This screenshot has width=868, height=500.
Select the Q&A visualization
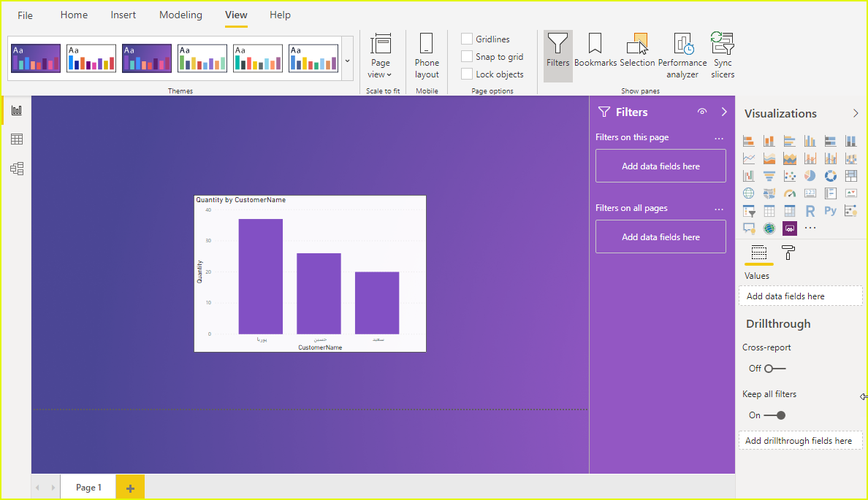click(748, 228)
